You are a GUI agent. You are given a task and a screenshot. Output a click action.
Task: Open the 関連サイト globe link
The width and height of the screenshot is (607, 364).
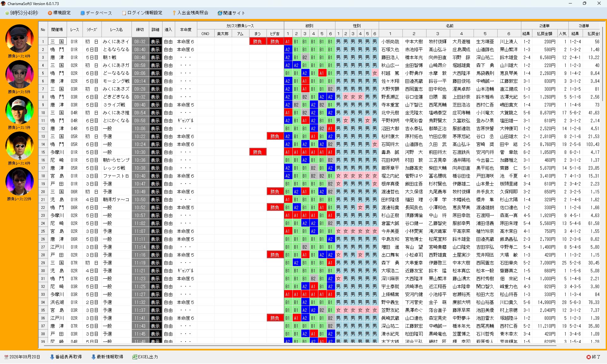click(231, 13)
